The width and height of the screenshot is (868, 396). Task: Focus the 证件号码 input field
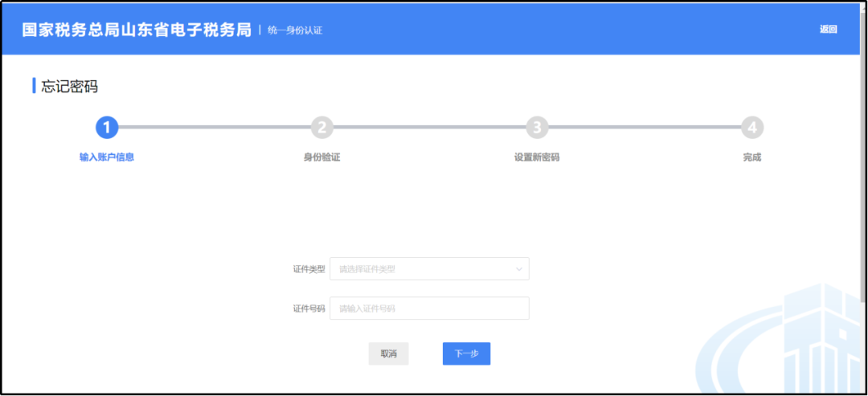pos(429,308)
